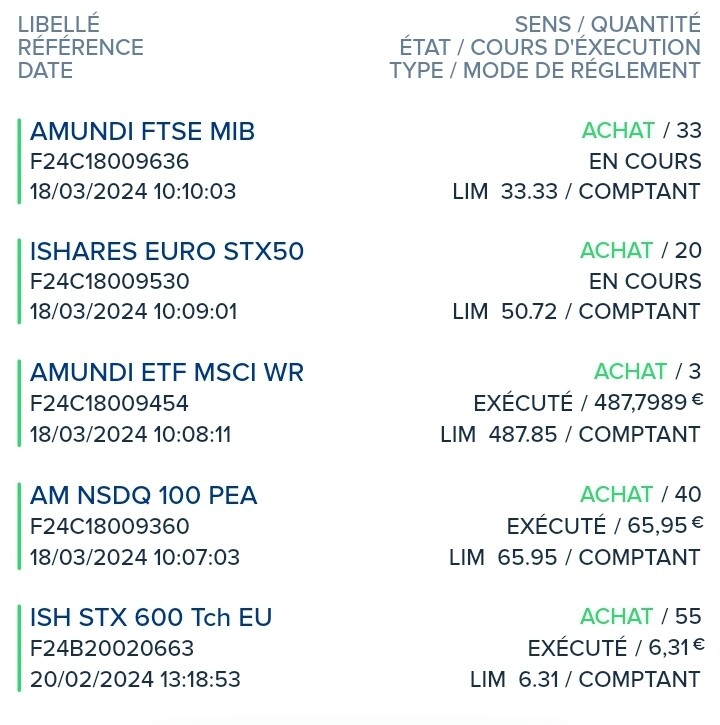The width and height of the screenshot is (720, 725).
Task: Click the ACHAT / 40 quantity label
Action: click(x=641, y=495)
